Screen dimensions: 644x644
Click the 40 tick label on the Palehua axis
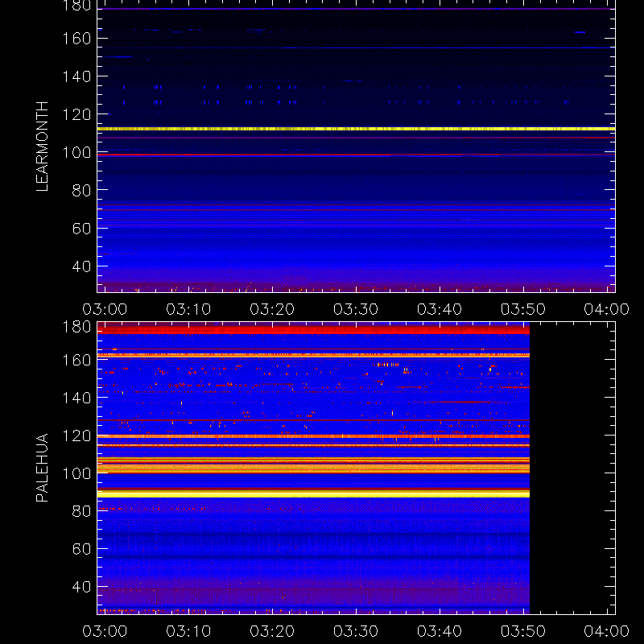tap(81, 587)
